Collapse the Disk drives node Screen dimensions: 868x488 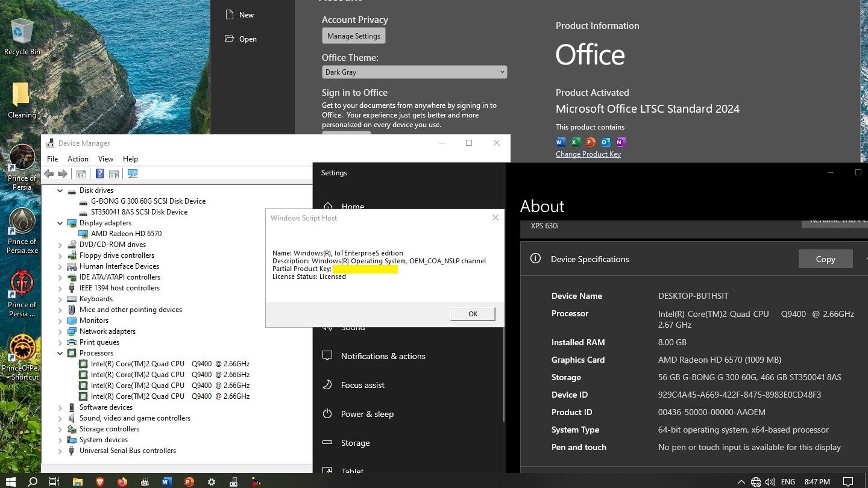[60, 190]
